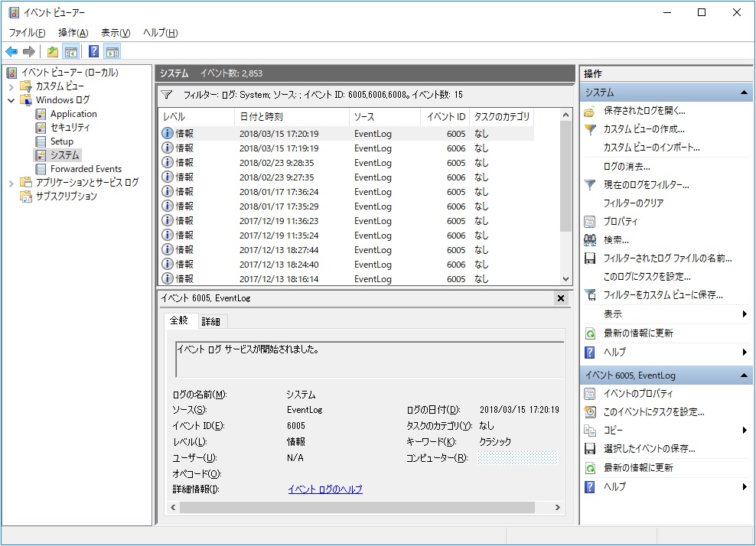
Task: Collapse the システム actions section header arrow
Action: tap(744, 93)
